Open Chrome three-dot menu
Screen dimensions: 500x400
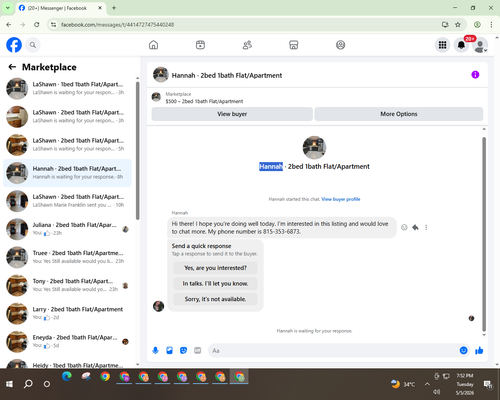[491, 25]
